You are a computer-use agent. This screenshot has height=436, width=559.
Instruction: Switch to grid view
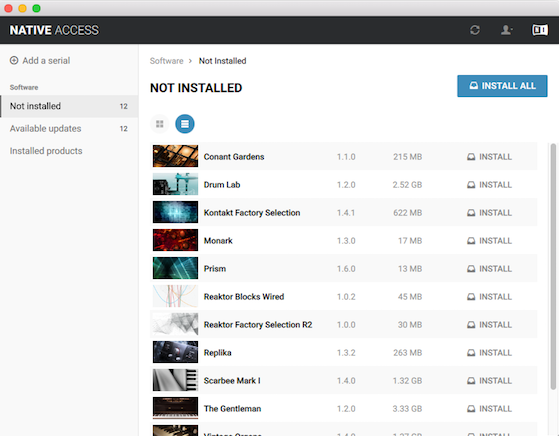point(160,124)
